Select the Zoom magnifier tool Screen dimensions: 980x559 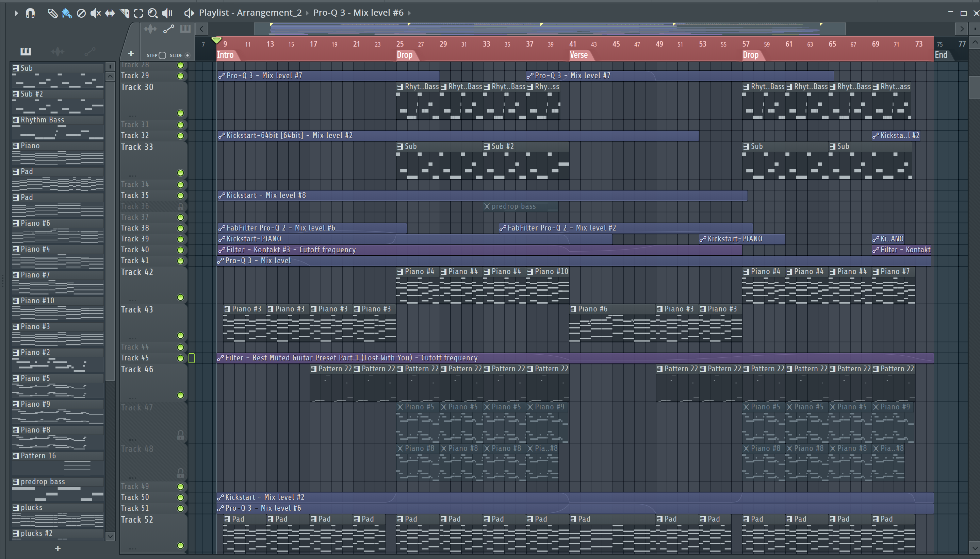pyautogui.click(x=152, y=14)
